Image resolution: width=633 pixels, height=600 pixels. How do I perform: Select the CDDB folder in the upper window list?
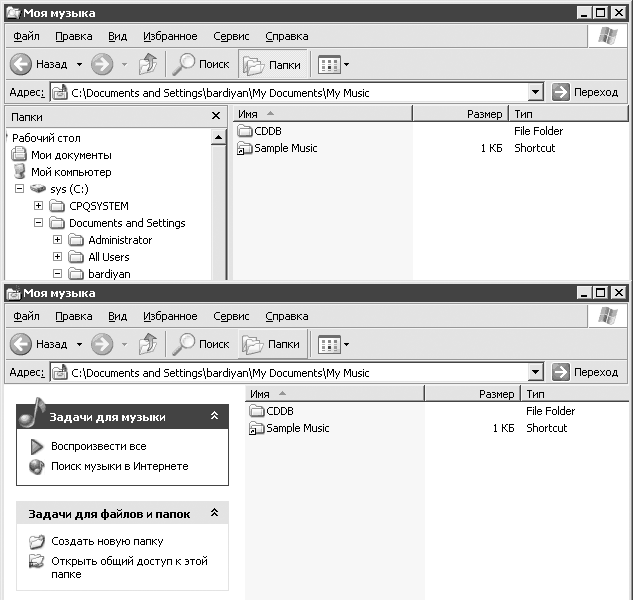click(268, 131)
